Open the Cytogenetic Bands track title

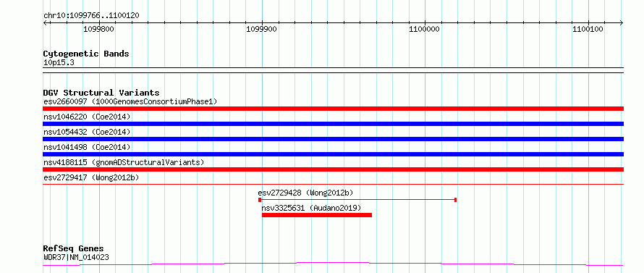[86, 54]
